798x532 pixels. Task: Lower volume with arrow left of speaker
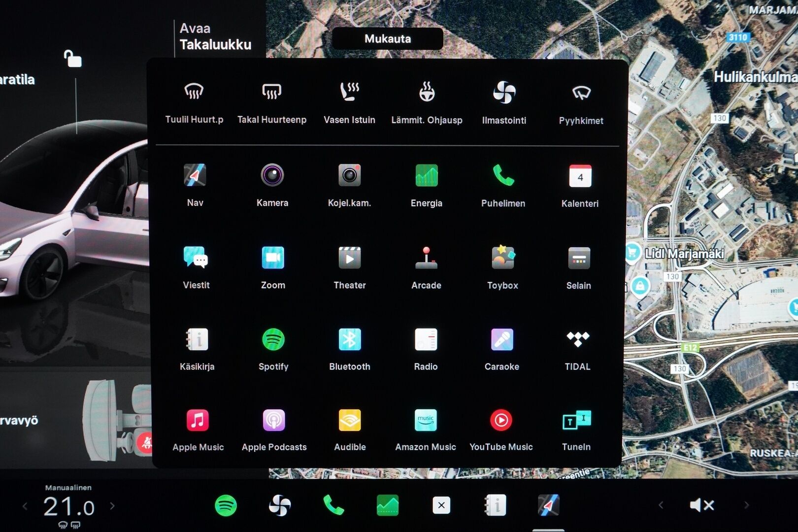661,505
